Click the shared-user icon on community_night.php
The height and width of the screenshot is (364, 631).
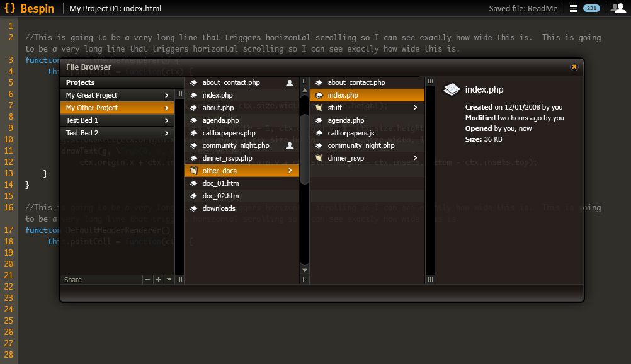click(290, 145)
